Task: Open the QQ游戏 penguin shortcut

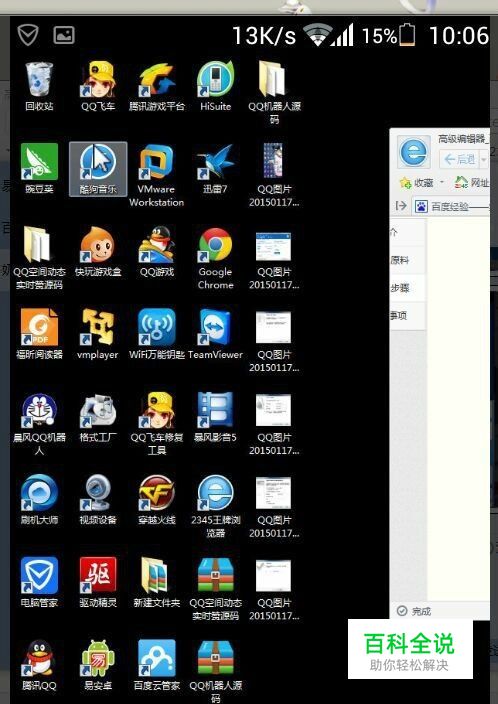Action: coord(157,251)
